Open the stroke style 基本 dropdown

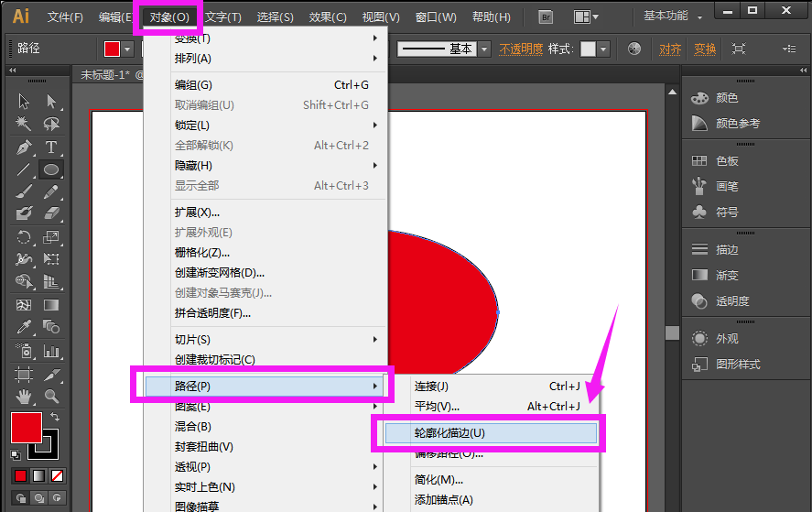484,49
